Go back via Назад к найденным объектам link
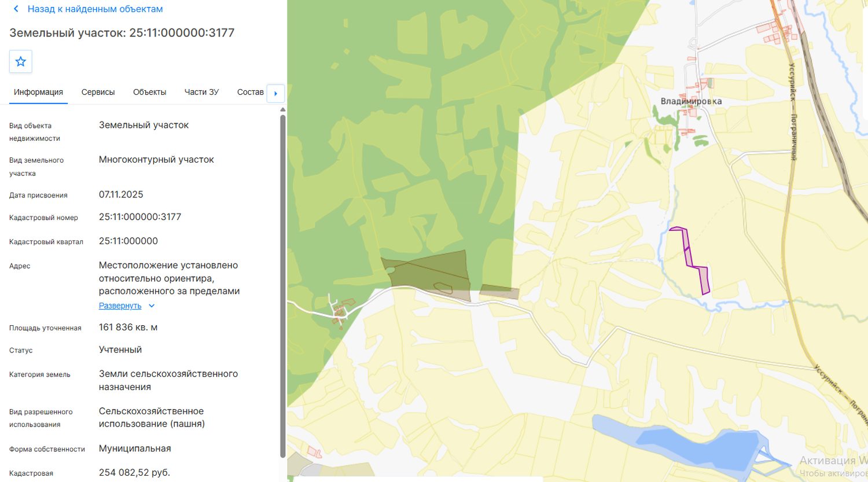 (95, 9)
